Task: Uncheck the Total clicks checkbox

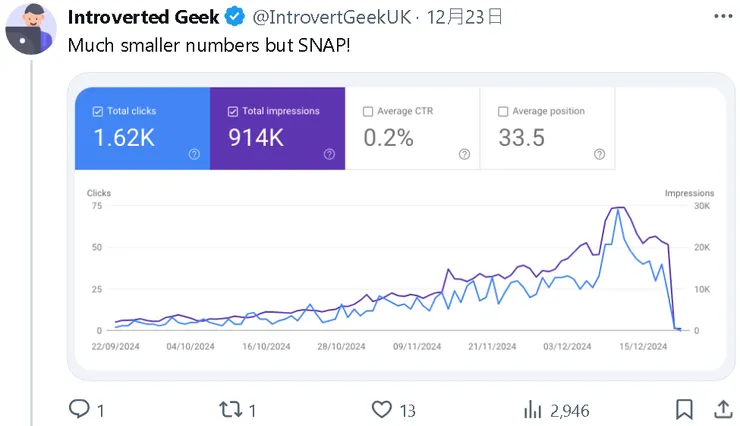Action: point(97,111)
